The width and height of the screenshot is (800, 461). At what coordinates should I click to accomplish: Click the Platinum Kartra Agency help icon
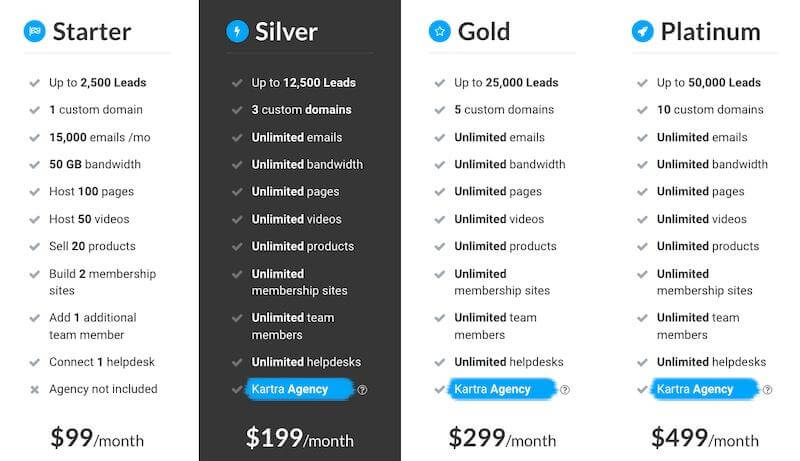tap(767, 390)
